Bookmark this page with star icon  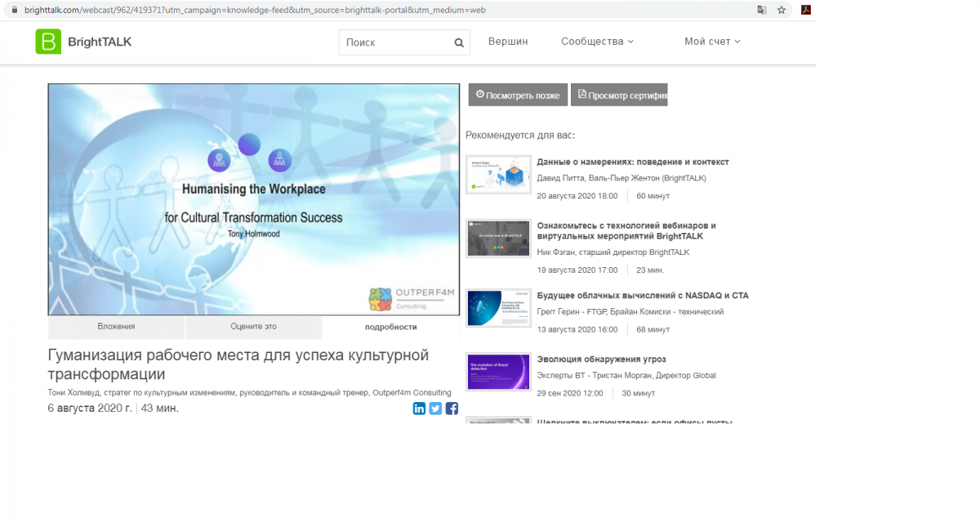click(782, 10)
